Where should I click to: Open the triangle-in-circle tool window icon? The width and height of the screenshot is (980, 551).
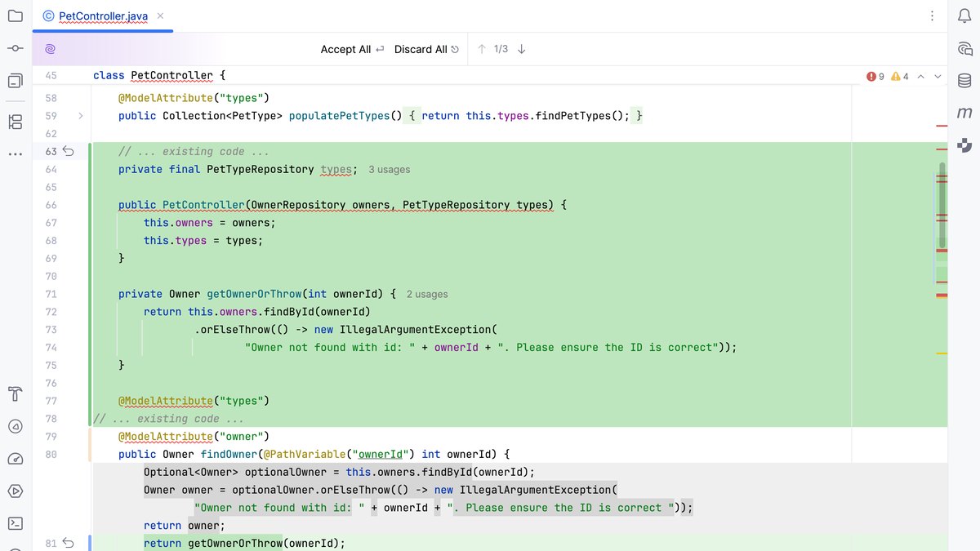point(15,427)
